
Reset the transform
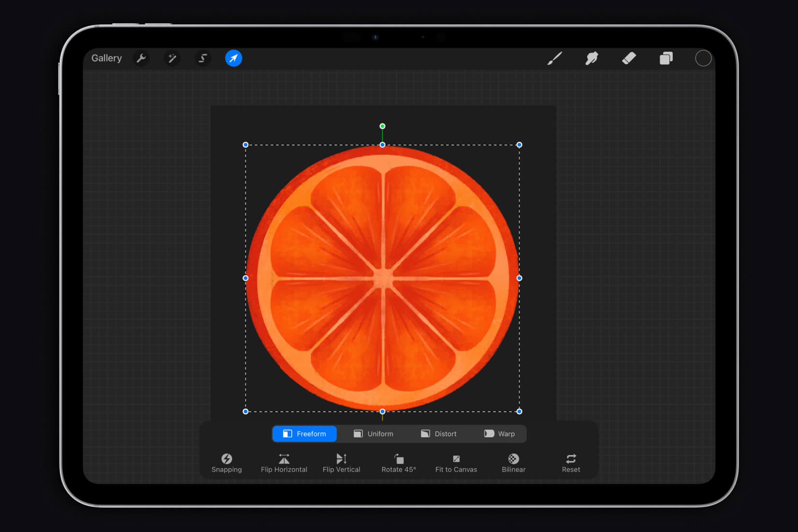(571, 463)
